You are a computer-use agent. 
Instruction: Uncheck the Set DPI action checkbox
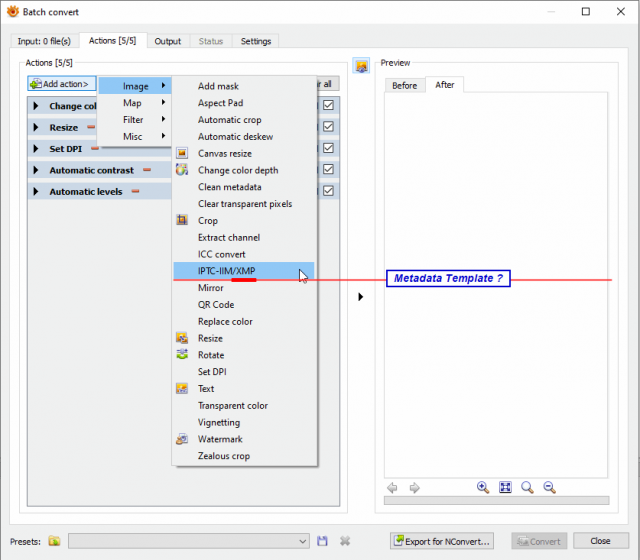tap(328, 148)
